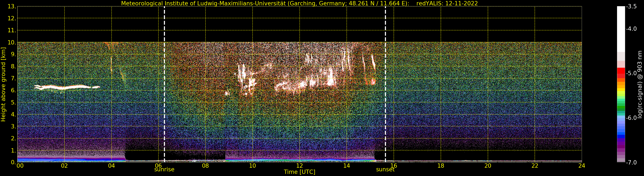Click the white dashed sunrise marker line
This screenshot has width=644, height=176.
[x=164, y=84]
